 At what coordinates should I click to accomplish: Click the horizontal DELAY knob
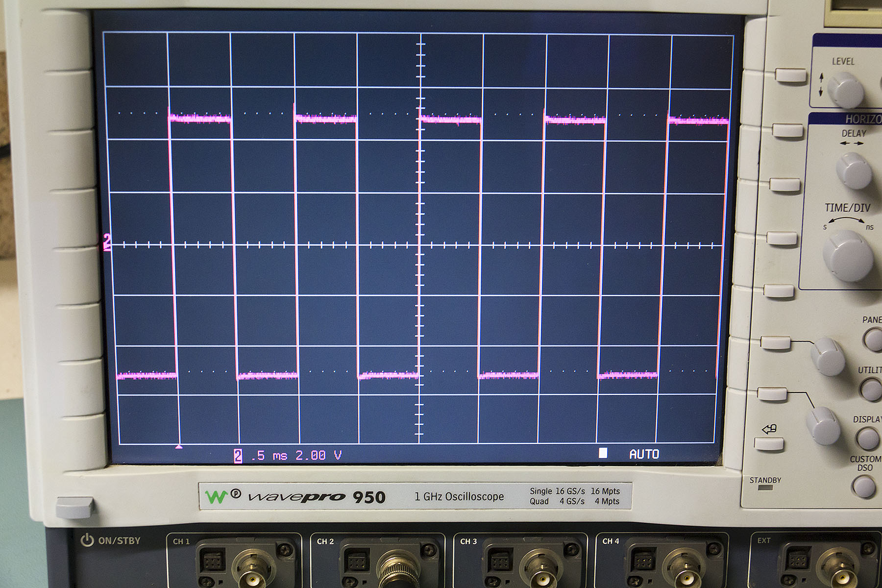854,171
